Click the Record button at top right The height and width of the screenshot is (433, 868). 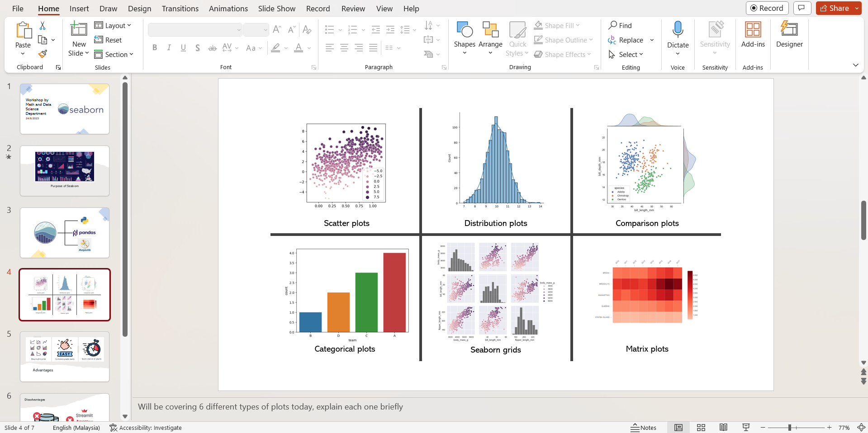(x=767, y=8)
